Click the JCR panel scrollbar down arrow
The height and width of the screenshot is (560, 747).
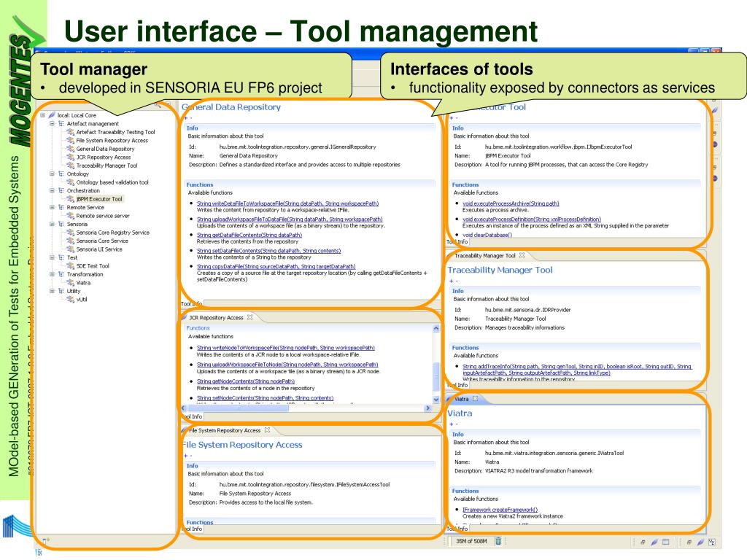436,400
